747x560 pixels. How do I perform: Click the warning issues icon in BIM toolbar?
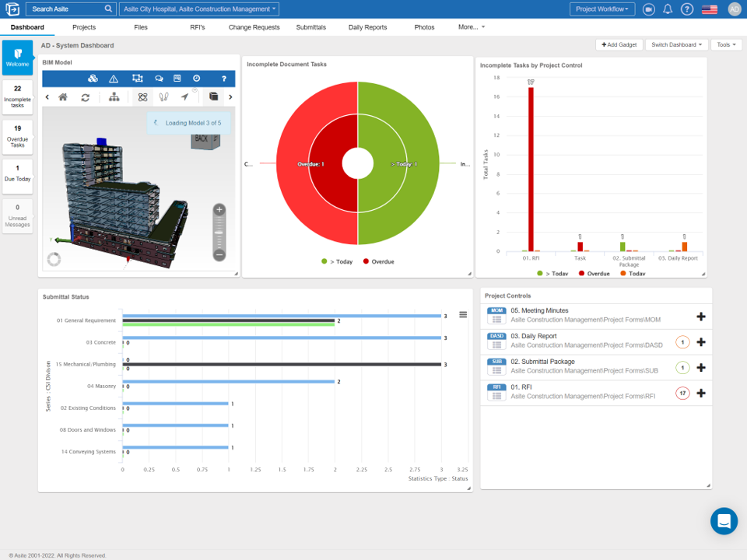click(114, 79)
